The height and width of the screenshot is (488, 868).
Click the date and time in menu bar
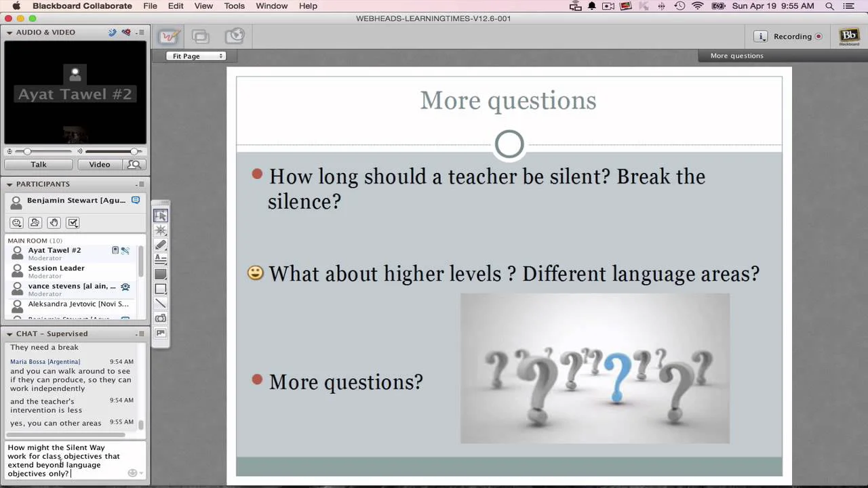773,6
